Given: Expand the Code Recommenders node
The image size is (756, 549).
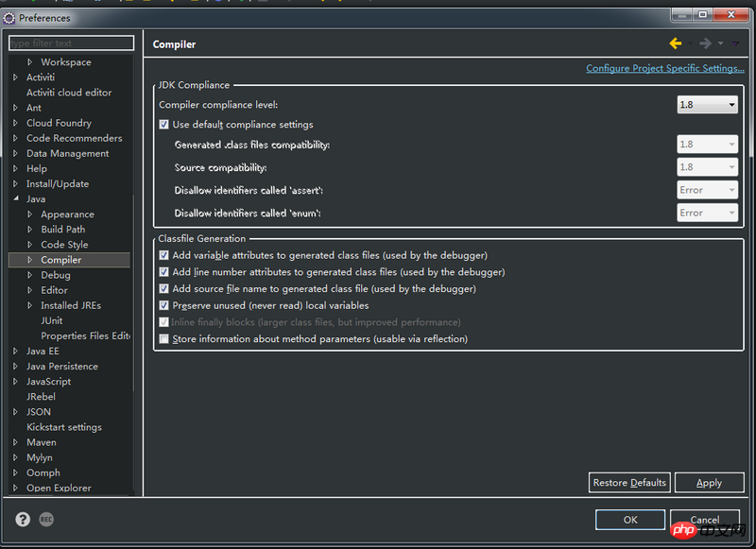Looking at the screenshot, I should coord(15,138).
